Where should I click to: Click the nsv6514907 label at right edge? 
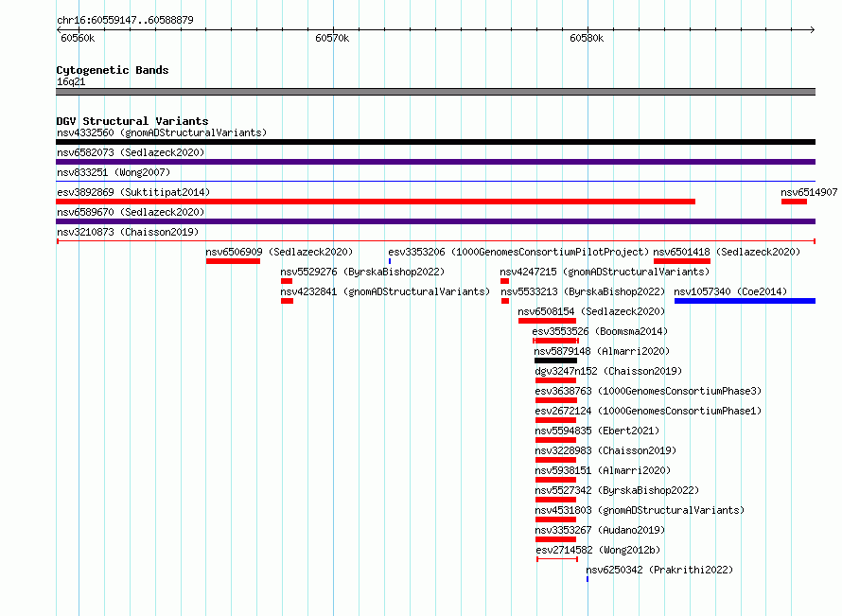(x=809, y=192)
